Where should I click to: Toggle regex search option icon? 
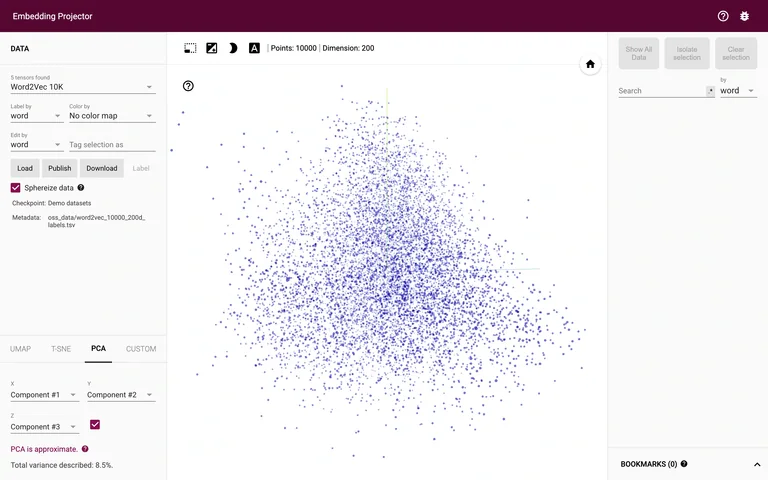click(x=710, y=91)
